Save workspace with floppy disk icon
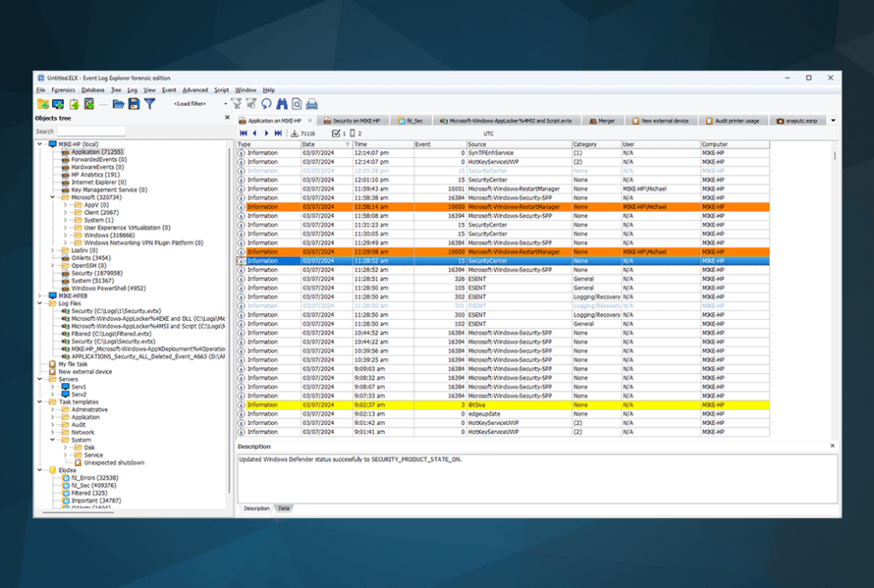 coord(134,103)
